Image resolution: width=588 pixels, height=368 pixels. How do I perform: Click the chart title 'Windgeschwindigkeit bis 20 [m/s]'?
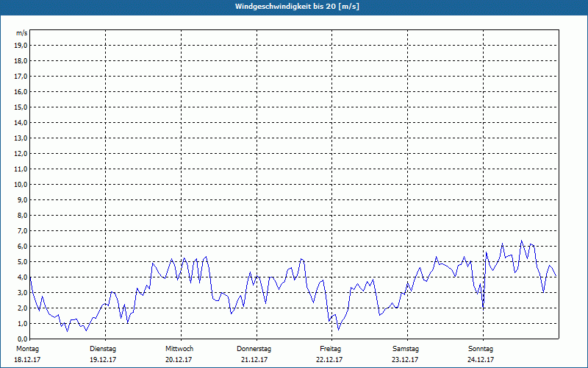[x=297, y=7]
